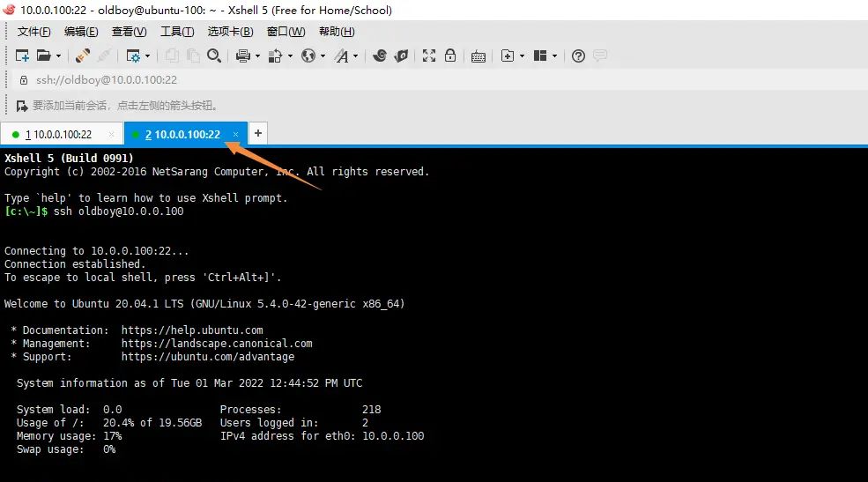Click the Processes value 218

pyautogui.click(x=372, y=410)
